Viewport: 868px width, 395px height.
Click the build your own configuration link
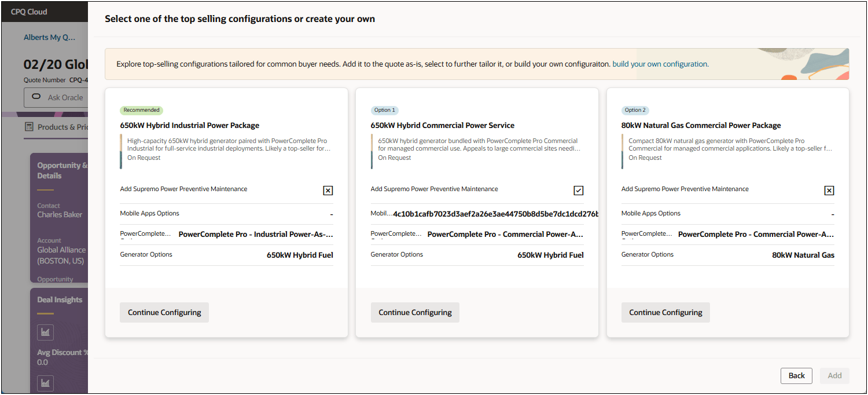[x=659, y=64]
